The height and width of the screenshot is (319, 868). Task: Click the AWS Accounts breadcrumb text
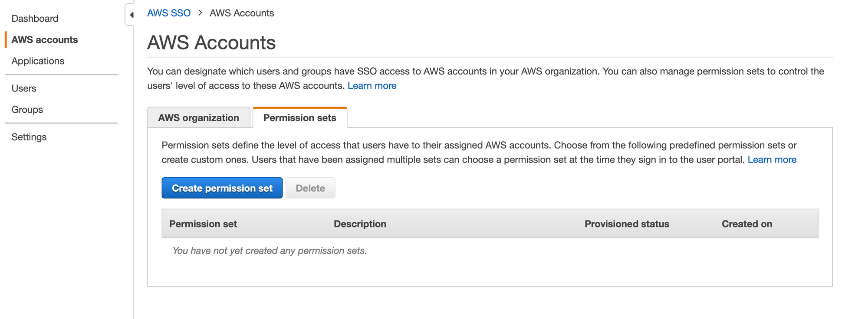(242, 13)
